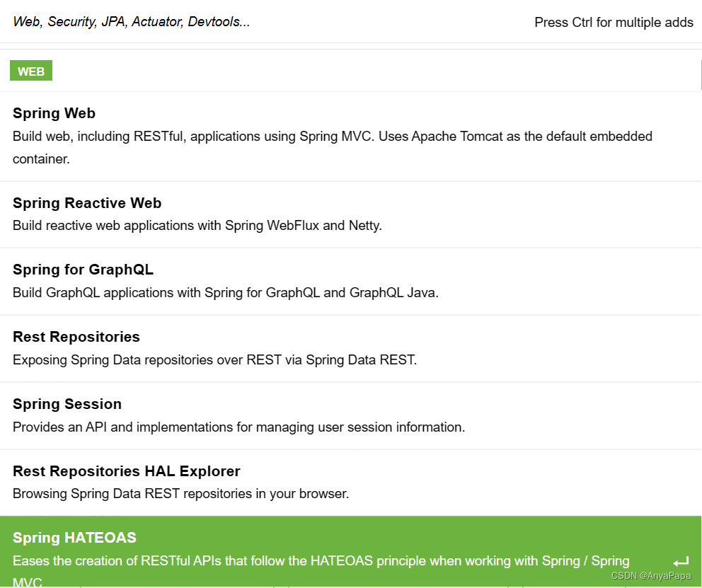This screenshot has width=702, height=588.
Task: Click 'Build GraphQL applications with Spring' description
Action: point(225,293)
